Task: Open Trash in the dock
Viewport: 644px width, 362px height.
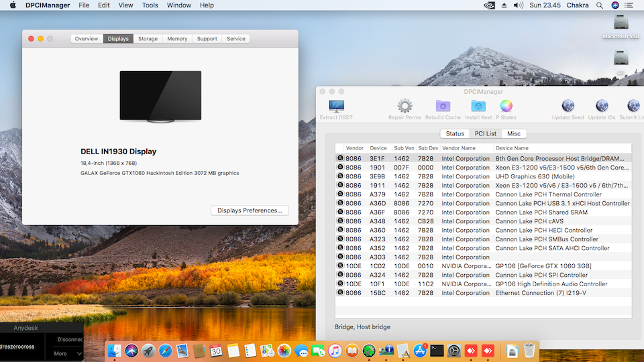Action: [x=529, y=351]
